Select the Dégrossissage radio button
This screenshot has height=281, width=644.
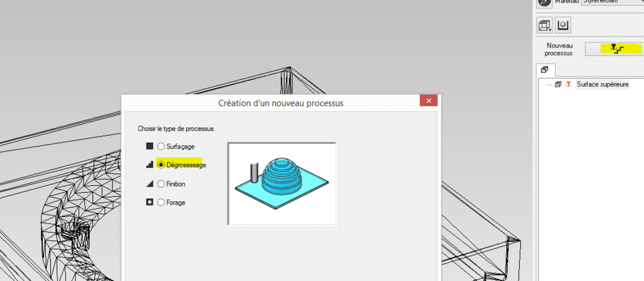pos(161,165)
